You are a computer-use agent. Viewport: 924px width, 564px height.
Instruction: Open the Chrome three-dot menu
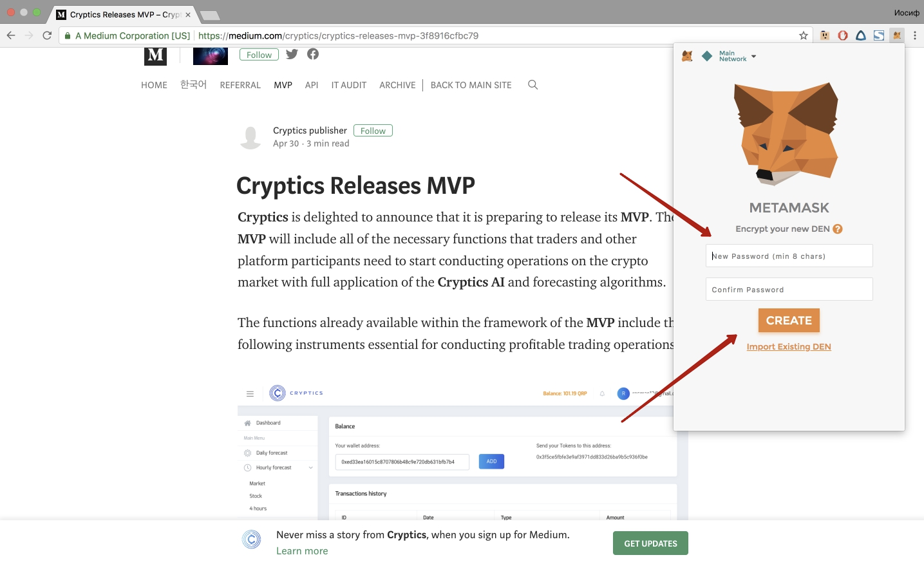point(914,35)
